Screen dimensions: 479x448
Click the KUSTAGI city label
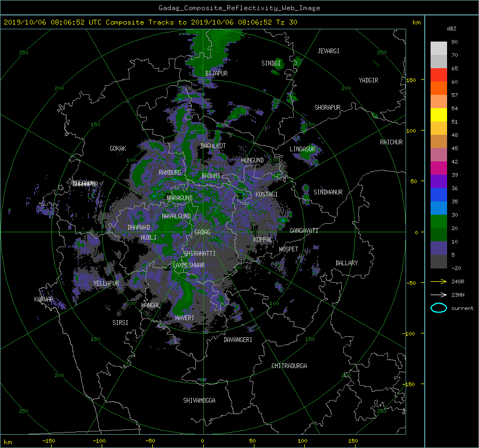267,194
